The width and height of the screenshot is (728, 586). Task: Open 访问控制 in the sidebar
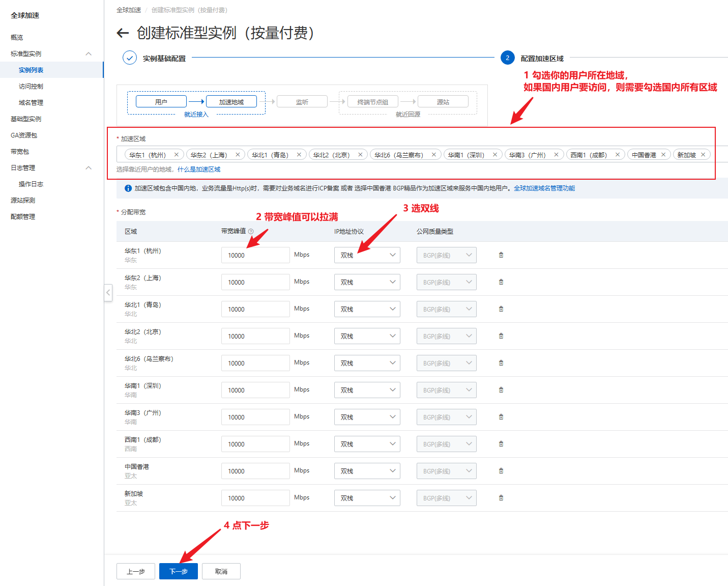31,87
